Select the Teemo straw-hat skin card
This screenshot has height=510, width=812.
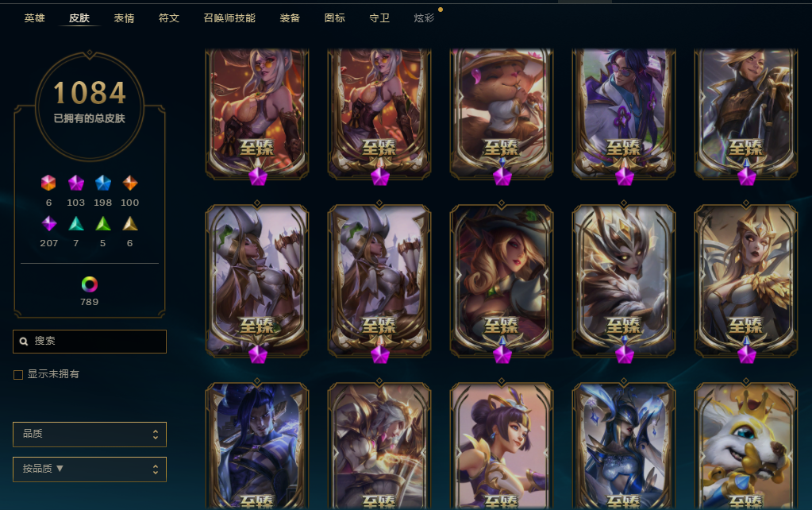502,114
